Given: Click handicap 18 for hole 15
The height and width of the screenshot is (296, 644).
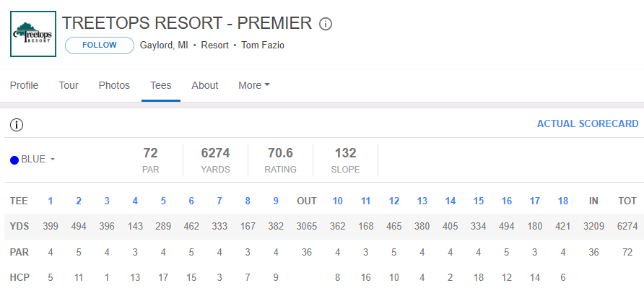Looking at the screenshot, I should pos(479,277).
